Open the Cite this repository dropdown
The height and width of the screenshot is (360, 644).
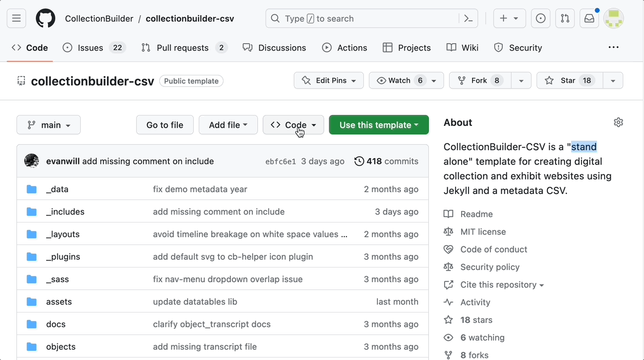494,285
